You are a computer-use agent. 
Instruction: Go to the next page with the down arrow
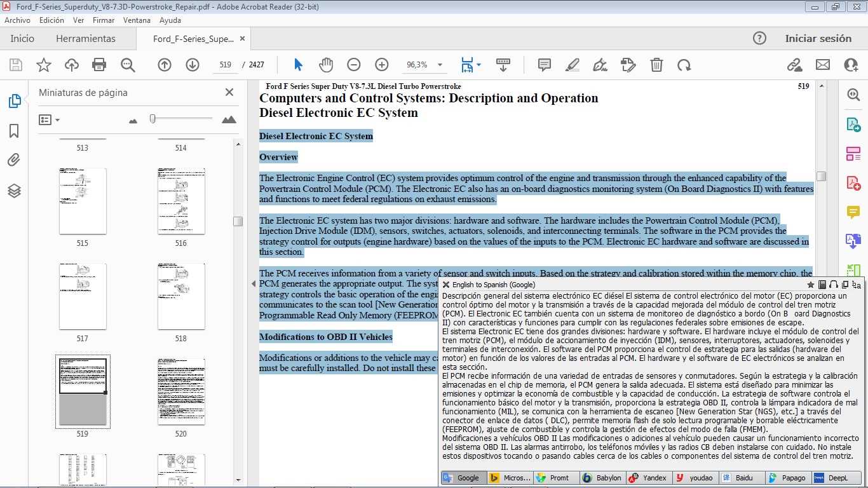pos(193,65)
